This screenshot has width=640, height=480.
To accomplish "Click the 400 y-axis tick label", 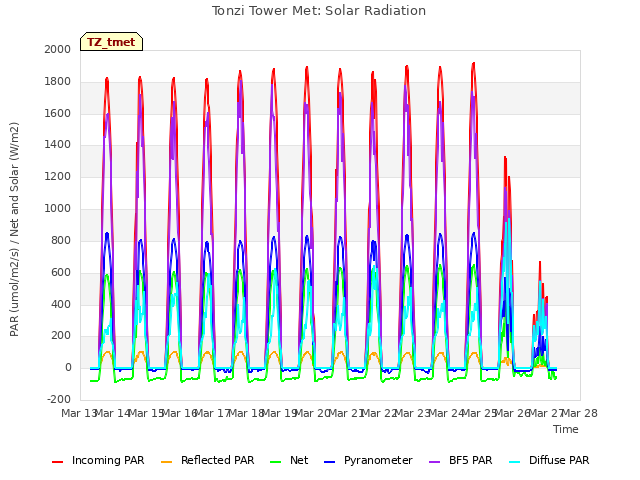I will click(61, 304).
